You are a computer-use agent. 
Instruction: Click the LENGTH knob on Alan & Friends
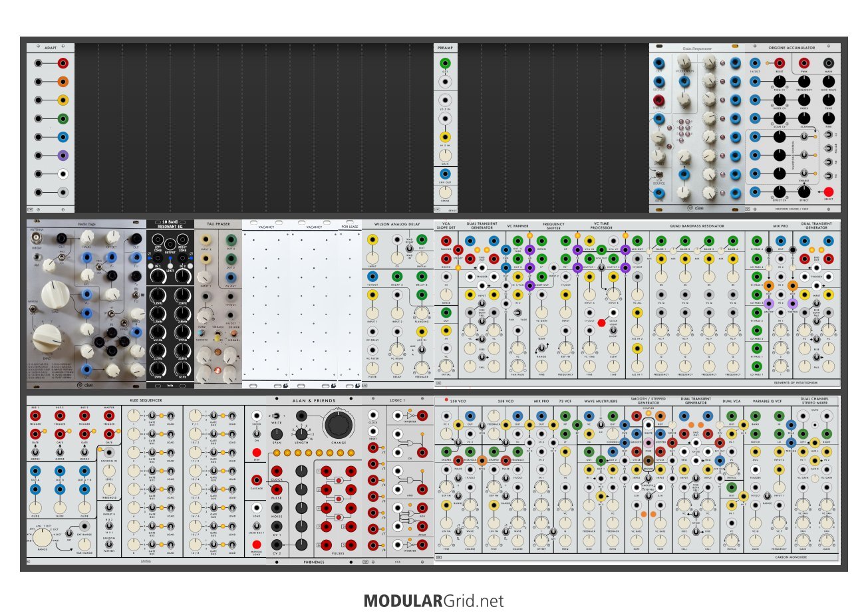coord(301,434)
